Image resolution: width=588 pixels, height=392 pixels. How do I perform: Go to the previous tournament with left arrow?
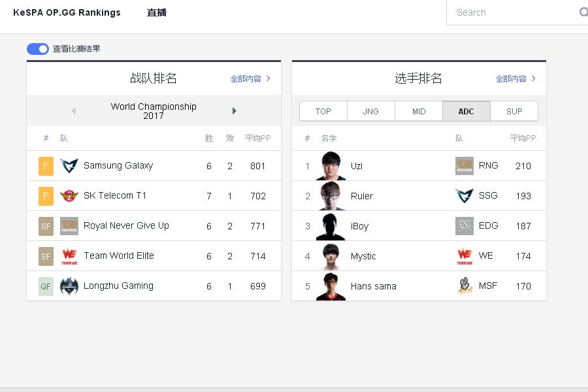(x=73, y=110)
